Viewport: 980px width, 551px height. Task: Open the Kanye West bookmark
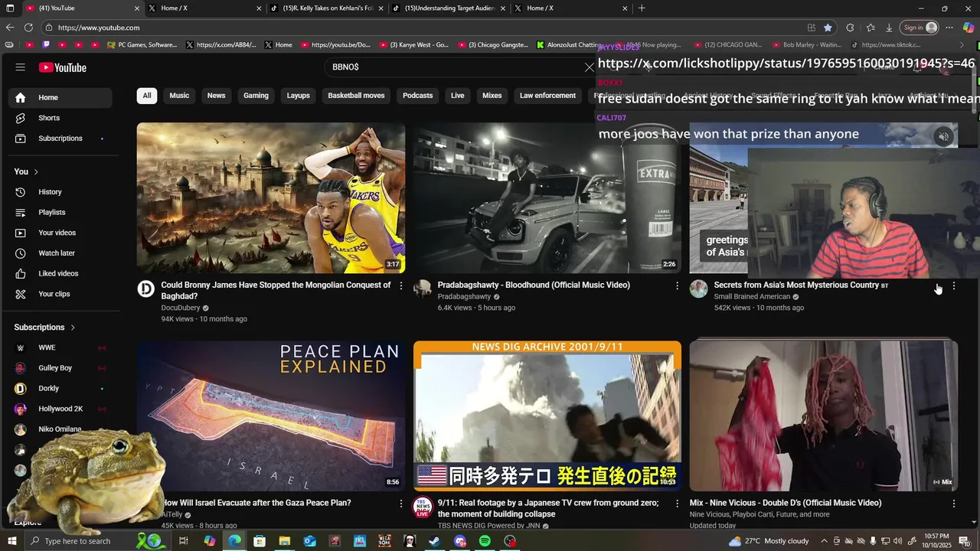(x=413, y=45)
